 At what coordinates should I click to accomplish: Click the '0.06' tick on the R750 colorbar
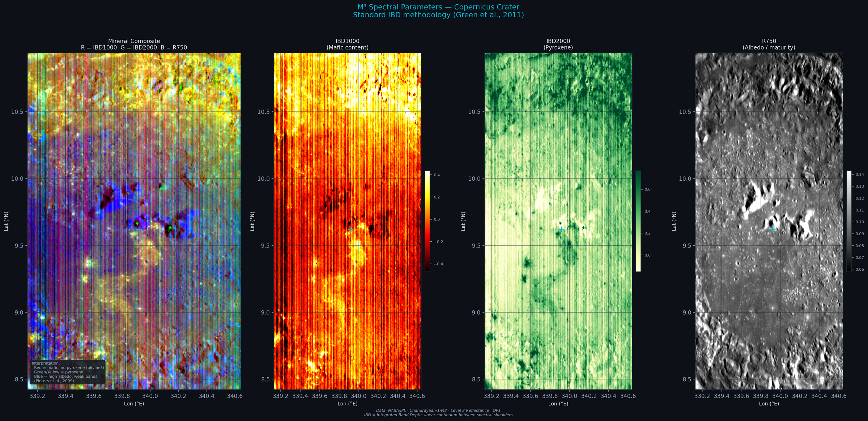[x=860, y=270]
